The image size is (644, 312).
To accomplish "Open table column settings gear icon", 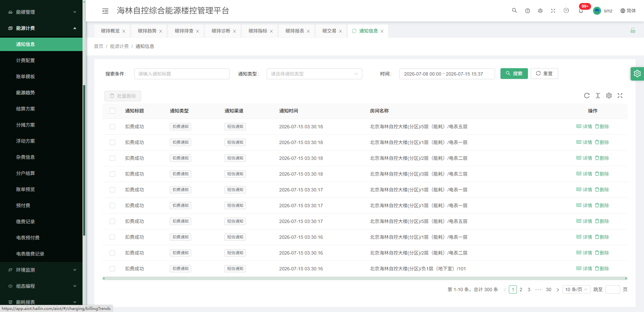I will [609, 96].
